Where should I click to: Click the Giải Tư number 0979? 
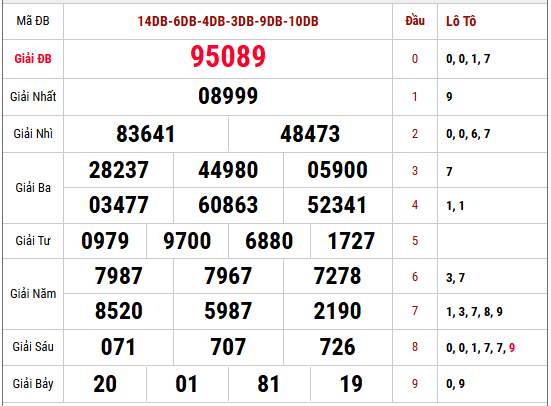(105, 241)
